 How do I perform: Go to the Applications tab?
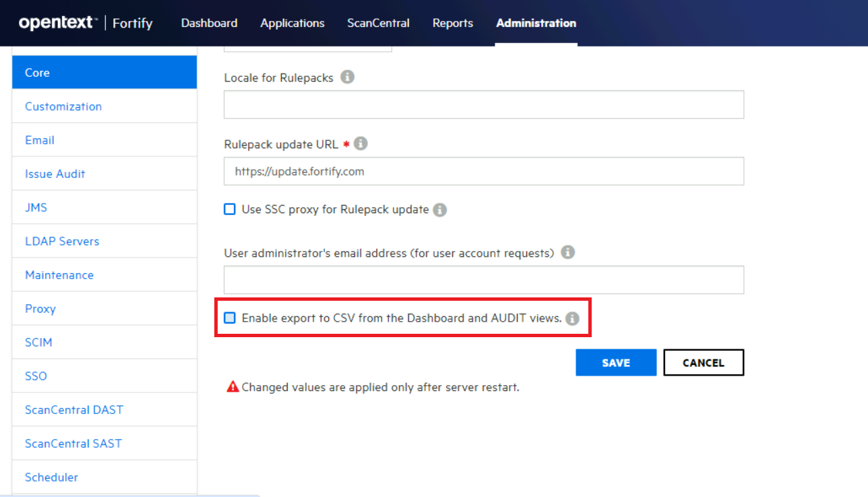[x=292, y=23]
